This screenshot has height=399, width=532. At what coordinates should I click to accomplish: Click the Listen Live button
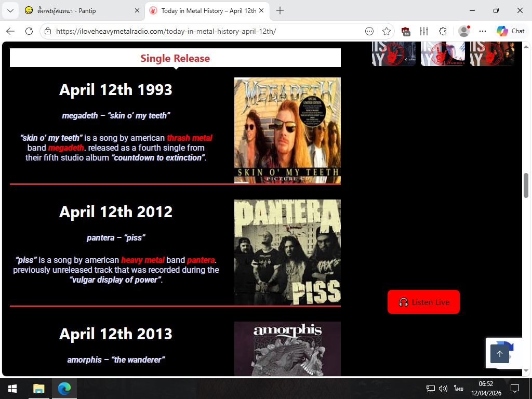(423, 302)
